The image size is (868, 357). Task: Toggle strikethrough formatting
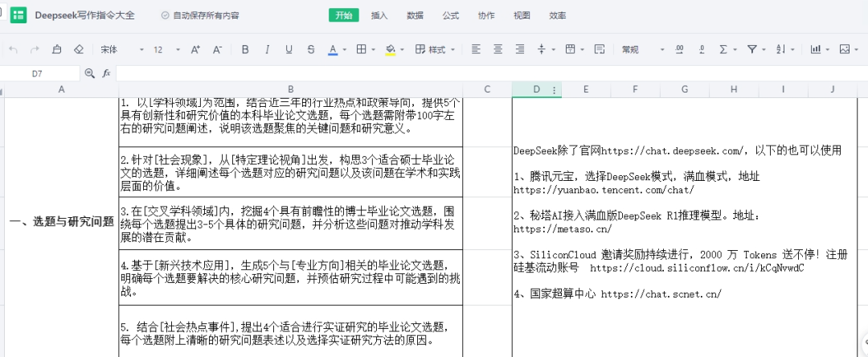tap(311, 50)
